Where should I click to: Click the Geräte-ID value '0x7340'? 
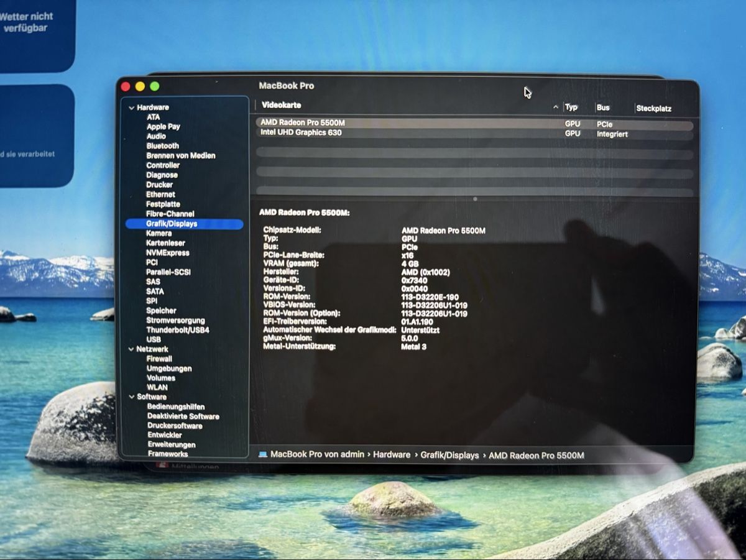coord(414,280)
